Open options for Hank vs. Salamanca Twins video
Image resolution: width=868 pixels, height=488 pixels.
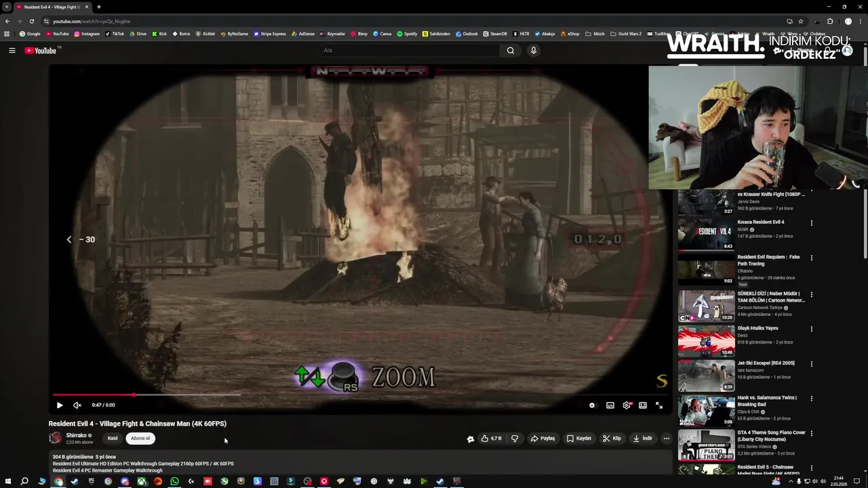pos(811,399)
